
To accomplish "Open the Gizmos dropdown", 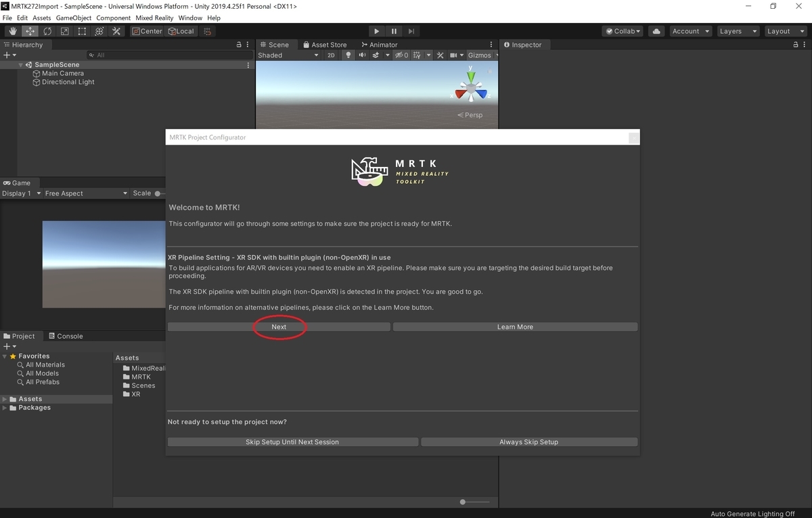I will pyautogui.click(x=480, y=55).
